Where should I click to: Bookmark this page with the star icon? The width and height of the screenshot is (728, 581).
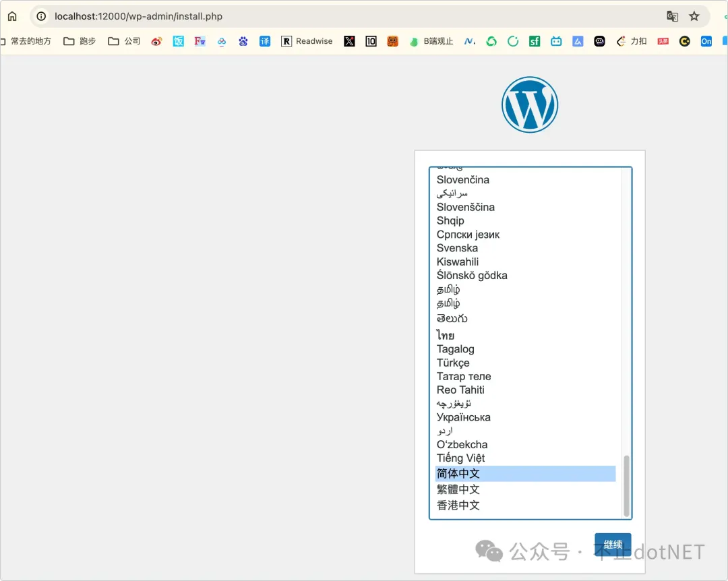694,16
